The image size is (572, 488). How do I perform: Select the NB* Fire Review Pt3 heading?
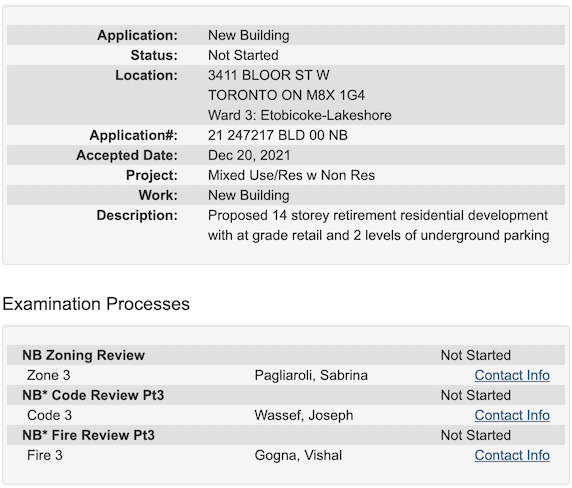[x=88, y=435]
